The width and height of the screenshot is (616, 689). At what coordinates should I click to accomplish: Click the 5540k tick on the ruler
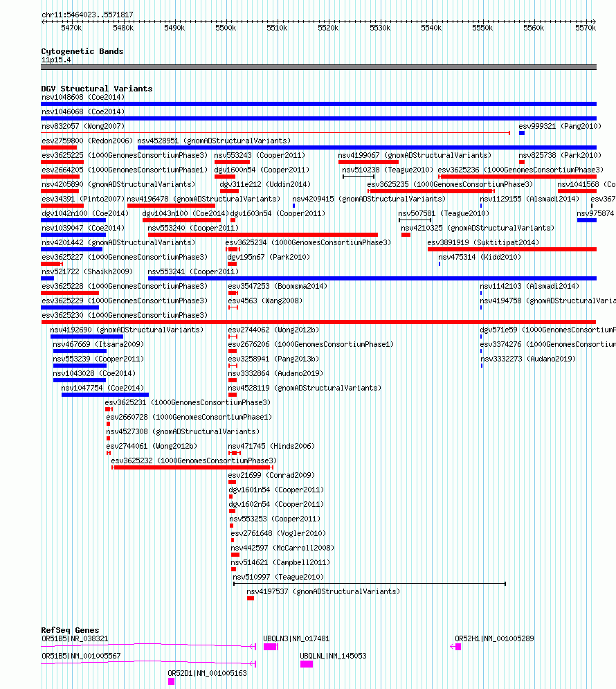pyautogui.click(x=431, y=28)
